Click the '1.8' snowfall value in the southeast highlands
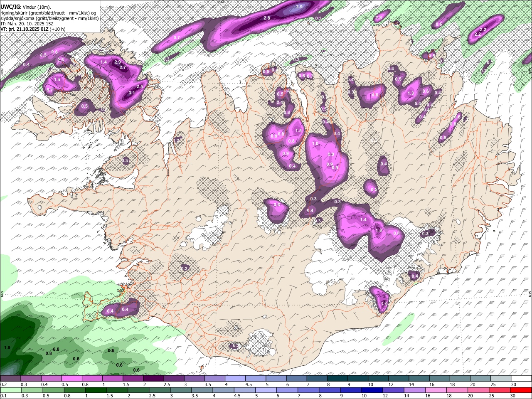 click(379, 230)
